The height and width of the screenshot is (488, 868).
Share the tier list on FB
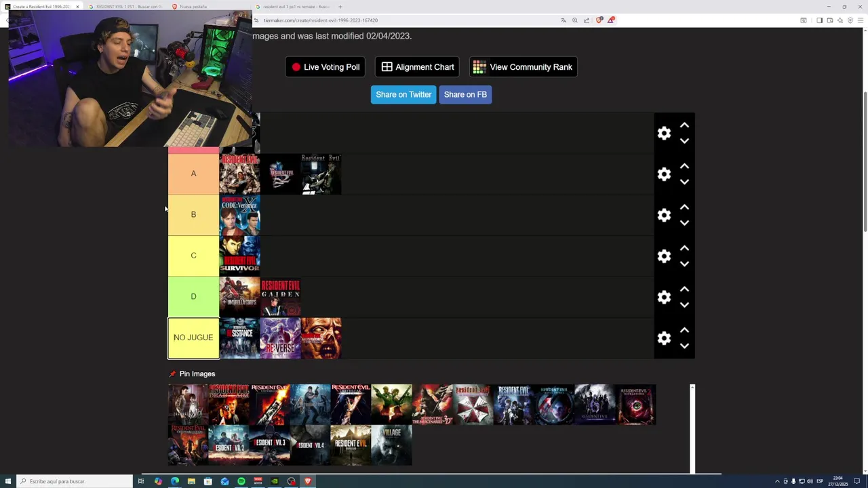point(465,94)
